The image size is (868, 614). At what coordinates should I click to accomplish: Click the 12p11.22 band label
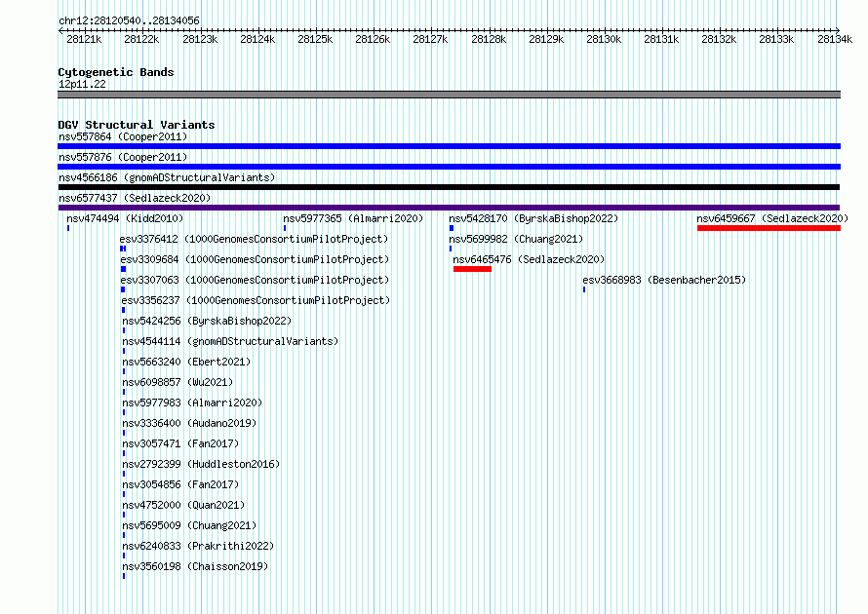(x=82, y=84)
